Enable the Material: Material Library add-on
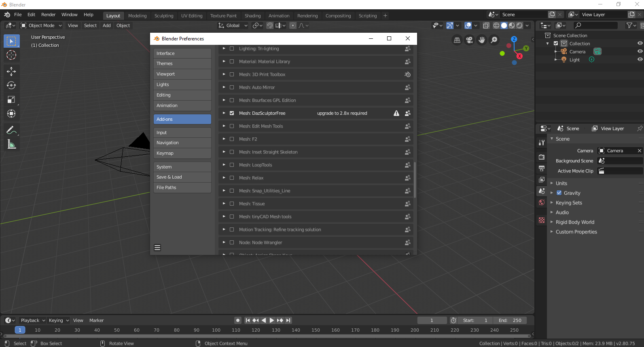The height and width of the screenshot is (347, 644). click(x=232, y=61)
